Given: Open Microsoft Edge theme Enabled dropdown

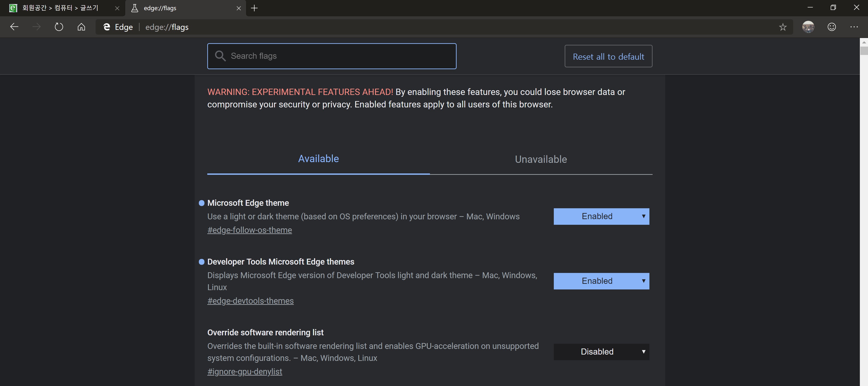Looking at the screenshot, I should pos(601,216).
